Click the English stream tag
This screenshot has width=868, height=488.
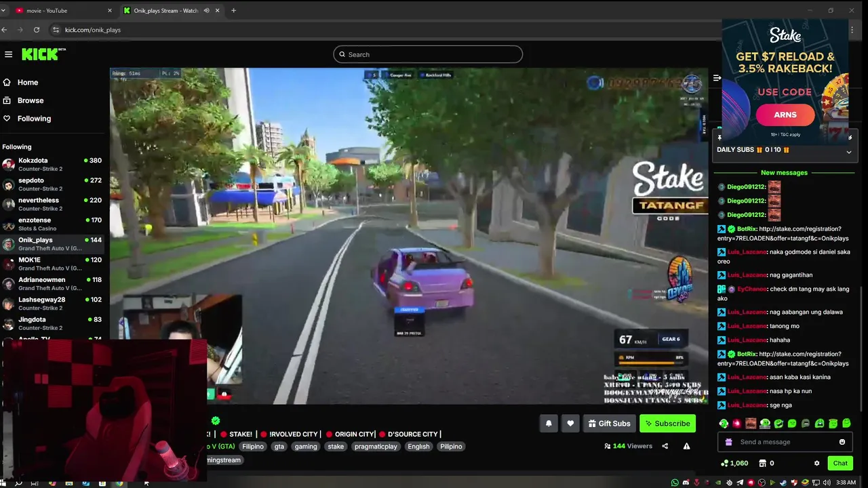coord(418,447)
